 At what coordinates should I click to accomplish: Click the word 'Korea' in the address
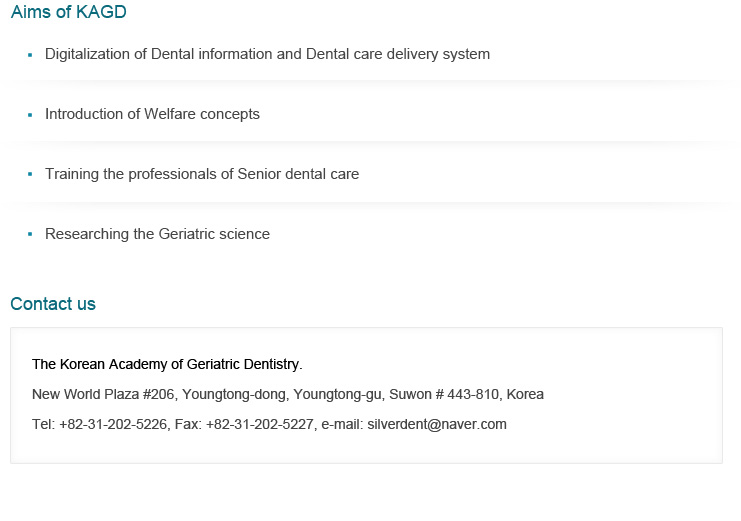(525, 394)
